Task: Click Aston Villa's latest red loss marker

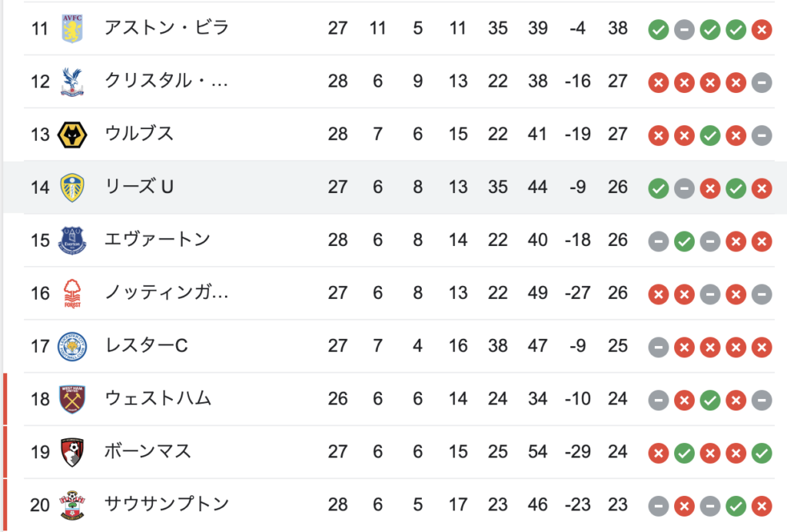Action: tap(762, 30)
